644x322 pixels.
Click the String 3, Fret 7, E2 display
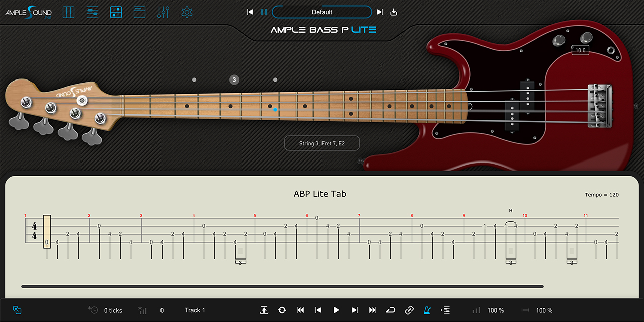point(322,143)
